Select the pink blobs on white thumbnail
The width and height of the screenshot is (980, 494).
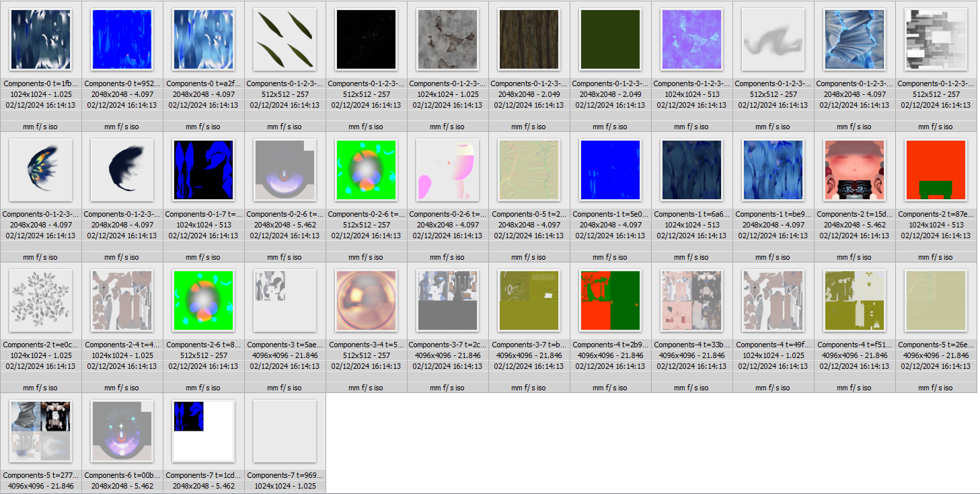[x=447, y=170]
